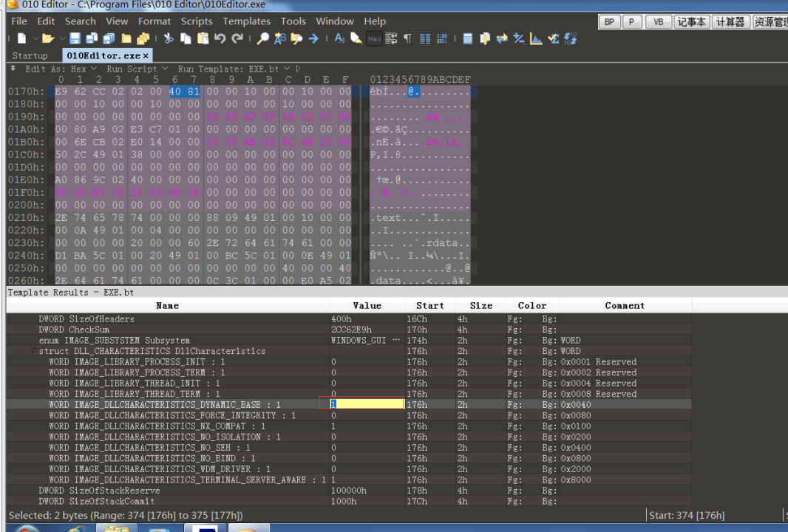The height and width of the screenshot is (532, 788).
Task: Click the Paste clipboard icon
Action: coord(203,38)
